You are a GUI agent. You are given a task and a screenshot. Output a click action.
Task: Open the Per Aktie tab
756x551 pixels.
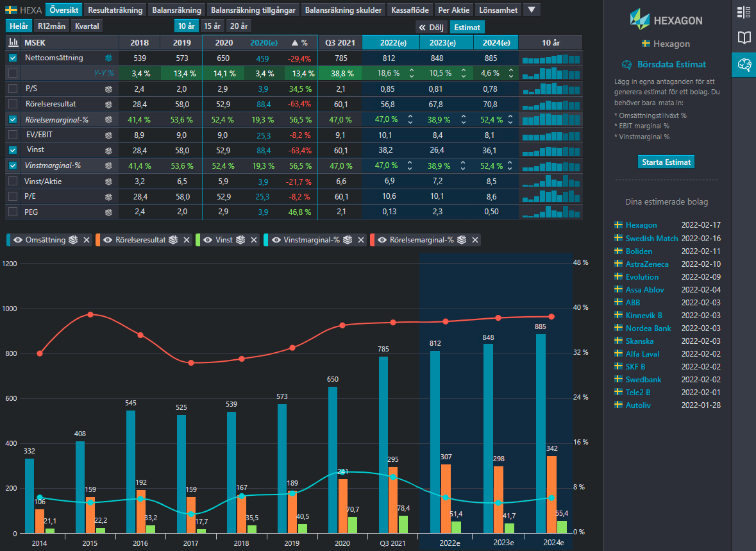tap(454, 10)
